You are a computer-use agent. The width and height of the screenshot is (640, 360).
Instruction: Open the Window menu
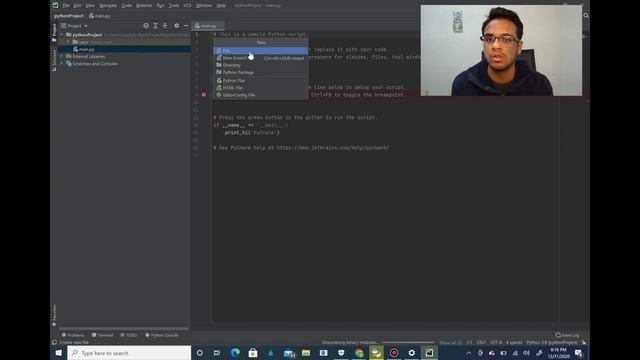pyautogui.click(x=204, y=6)
